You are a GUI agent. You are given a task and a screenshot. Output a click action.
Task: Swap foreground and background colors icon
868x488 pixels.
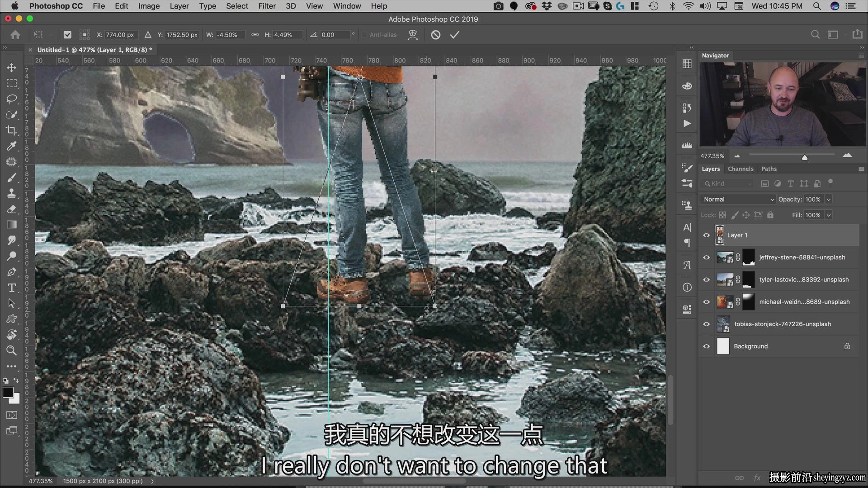tap(16, 380)
